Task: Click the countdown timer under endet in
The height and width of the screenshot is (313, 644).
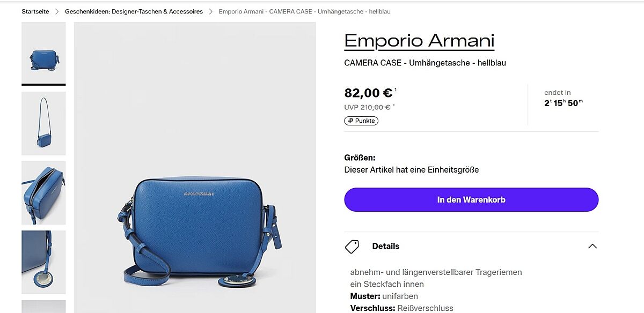Action: (563, 103)
